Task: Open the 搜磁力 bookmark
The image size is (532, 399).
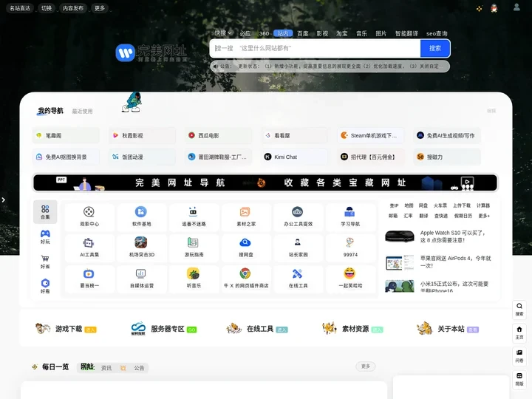Action: (x=447, y=157)
